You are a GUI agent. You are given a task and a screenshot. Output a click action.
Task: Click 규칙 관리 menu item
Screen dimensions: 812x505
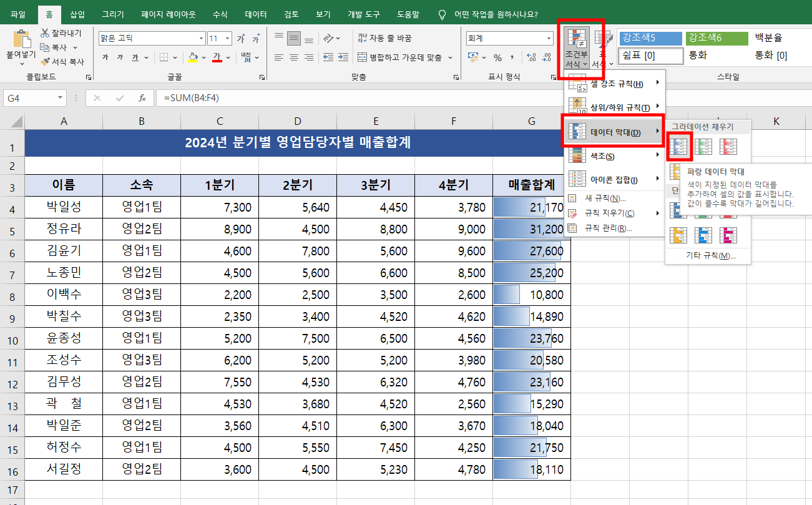(x=614, y=228)
